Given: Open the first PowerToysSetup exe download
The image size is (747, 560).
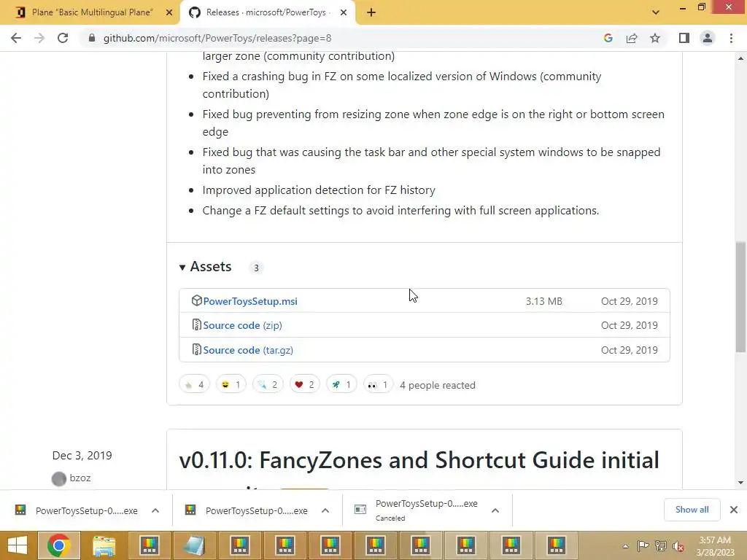Looking at the screenshot, I should point(77,510).
